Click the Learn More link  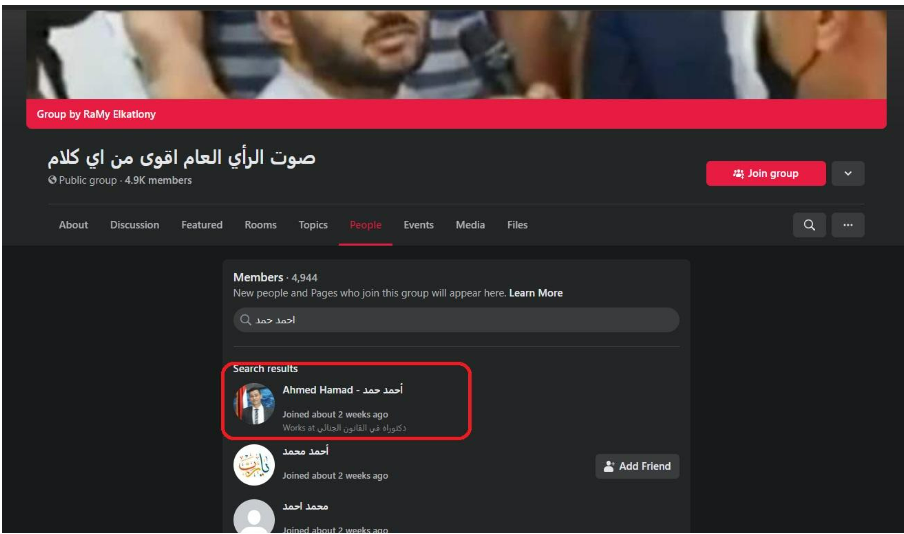(x=536, y=293)
